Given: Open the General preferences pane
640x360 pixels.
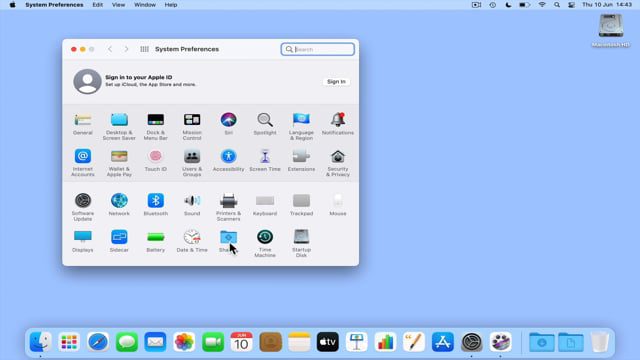Looking at the screenshot, I should (x=83, y=124).
